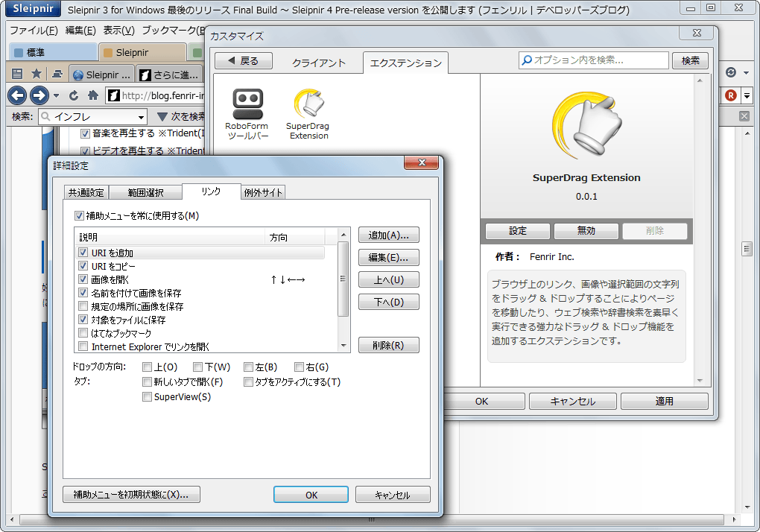Toggle 補助メニューを常に使用する checkbox

click(80, 215)
